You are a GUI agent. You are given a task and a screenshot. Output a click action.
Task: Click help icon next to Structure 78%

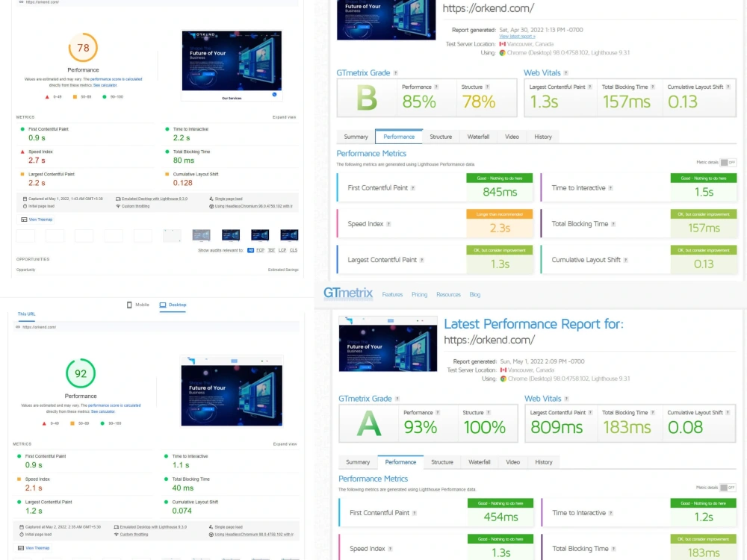(487, 87)
